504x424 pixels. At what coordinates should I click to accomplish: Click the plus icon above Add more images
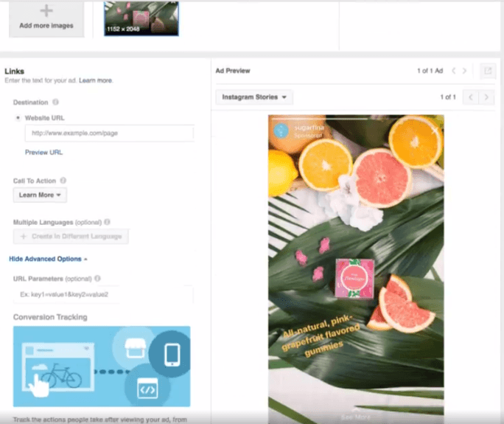(46, 11)
